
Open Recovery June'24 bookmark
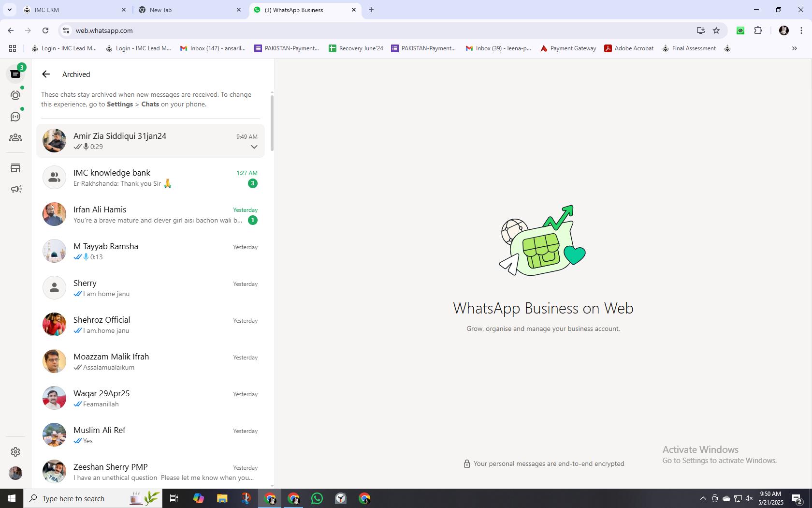coord(356,48)
